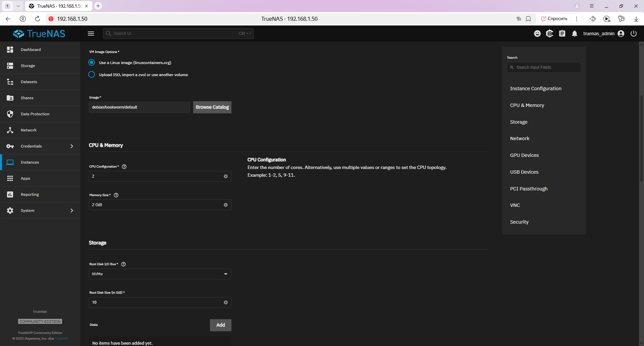
Task: Open a new browser tab
Action: (98, 6)
